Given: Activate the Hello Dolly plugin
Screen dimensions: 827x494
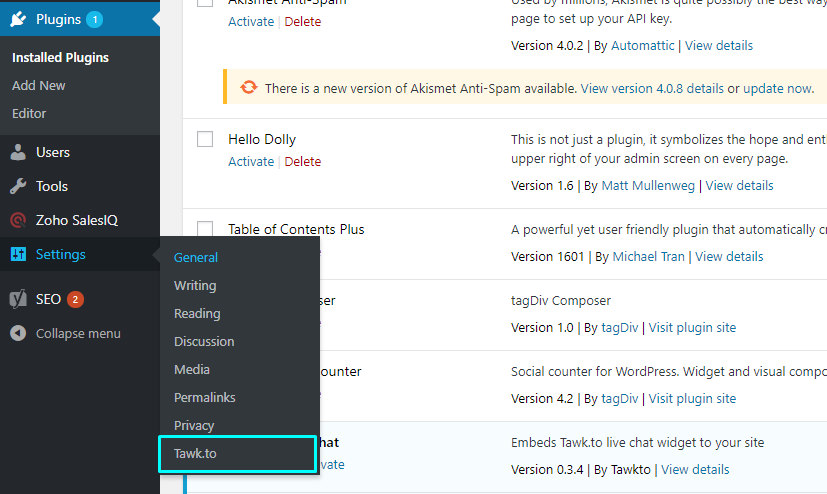Looking at the screenshot, I should coord(251,161).
